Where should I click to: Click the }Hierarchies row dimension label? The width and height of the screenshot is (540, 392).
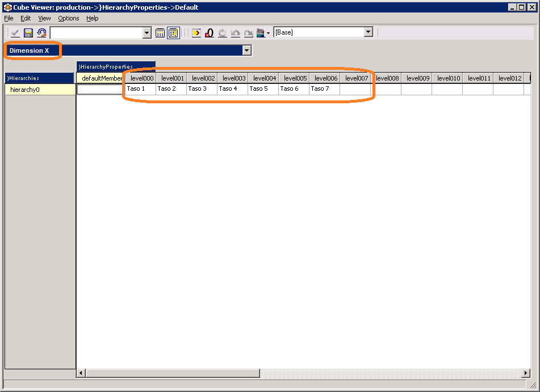(40, 78)
